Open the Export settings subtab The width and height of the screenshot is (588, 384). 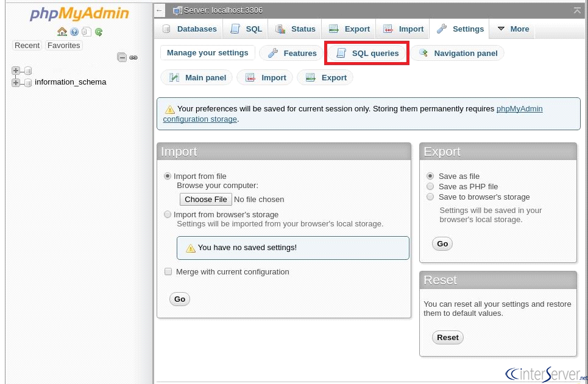pos(325,77)
